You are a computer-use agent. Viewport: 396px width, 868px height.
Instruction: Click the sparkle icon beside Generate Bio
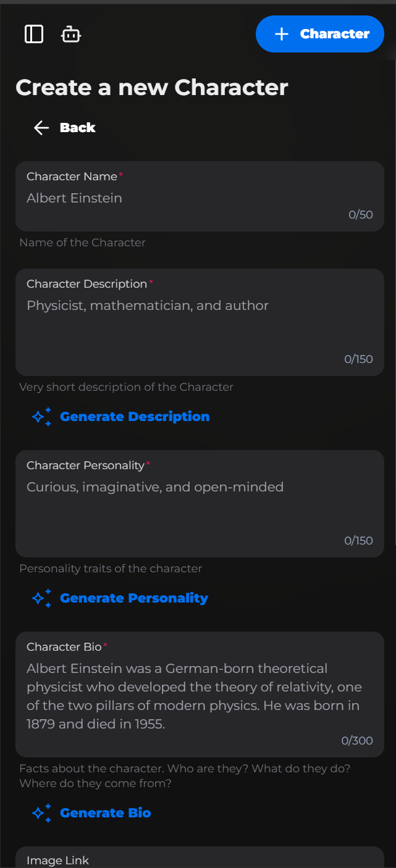click(x=41, y=813)
